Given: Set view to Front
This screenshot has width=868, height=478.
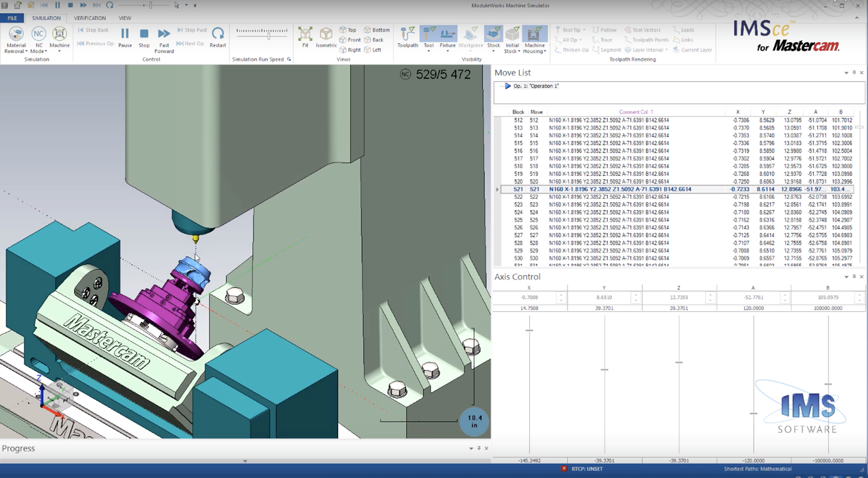Looking at the screenshot, I should point(350,40).
